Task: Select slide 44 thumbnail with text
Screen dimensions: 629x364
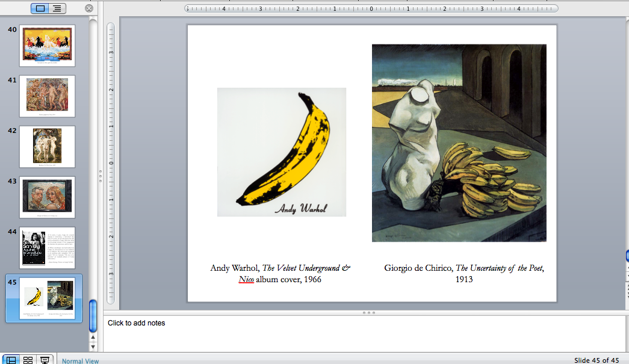Action: click(x=48, y=248)
